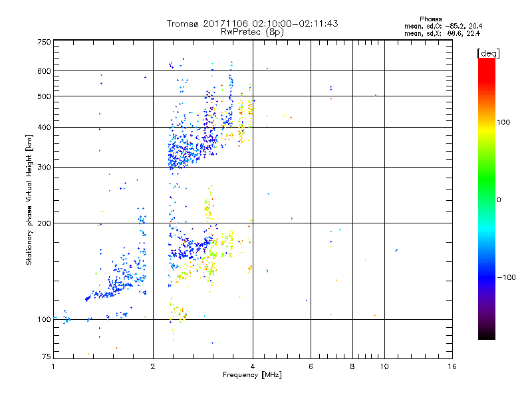
Task: Click the y-axis '200' tick label
Action: 44,223
